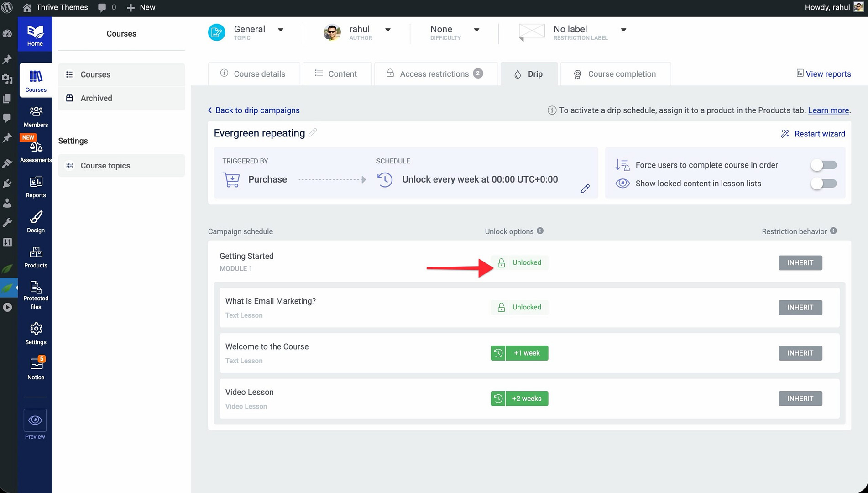
Task: Switch to the Access restrictions tab
Action: click(x=434, y=74)
